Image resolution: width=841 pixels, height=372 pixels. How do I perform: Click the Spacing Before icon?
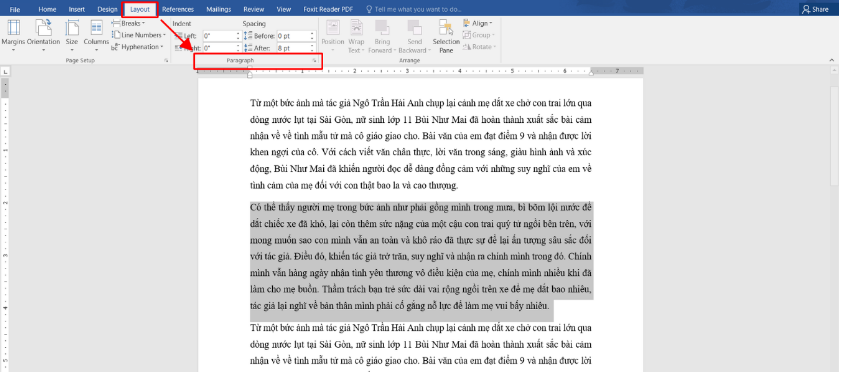[x=248, y=36]
